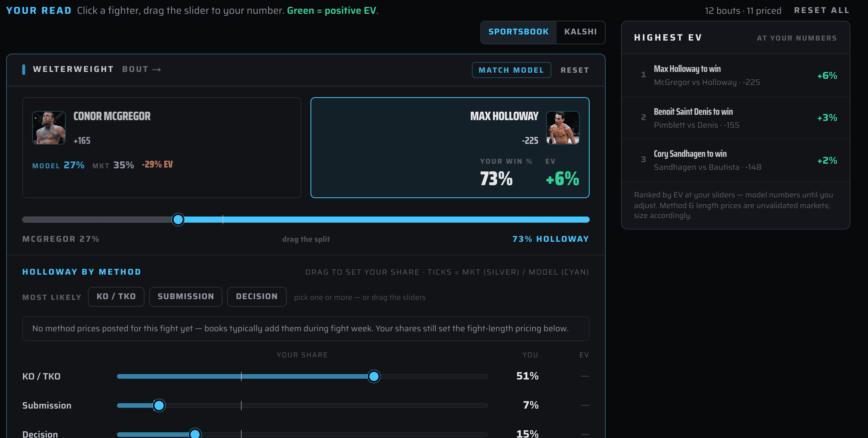Open Cory Sandhagen to win row
868x438 pixels.
tap(736, 160)
